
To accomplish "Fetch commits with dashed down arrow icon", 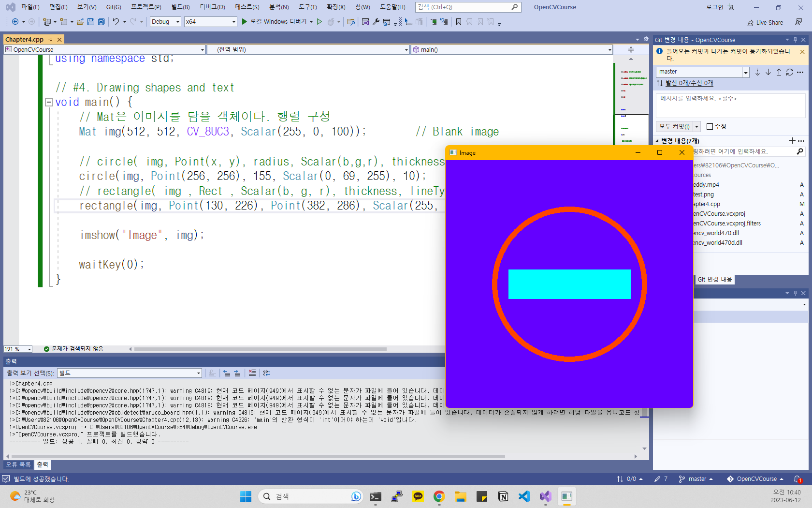I will pyautogui.click(x=757, y=72).
